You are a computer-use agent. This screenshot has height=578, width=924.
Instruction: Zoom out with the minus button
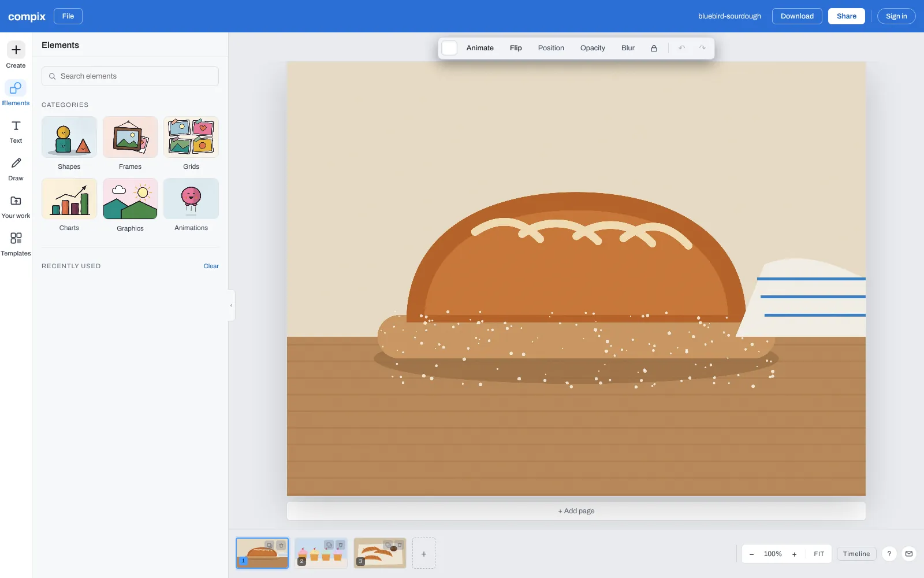[x=751, y=554]
